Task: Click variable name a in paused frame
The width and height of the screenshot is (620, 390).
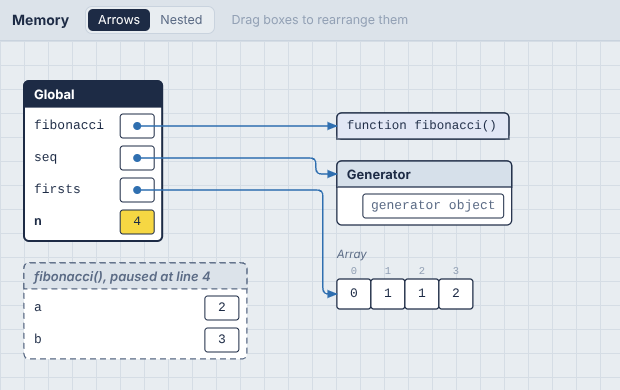Action: tap(38, 307)
